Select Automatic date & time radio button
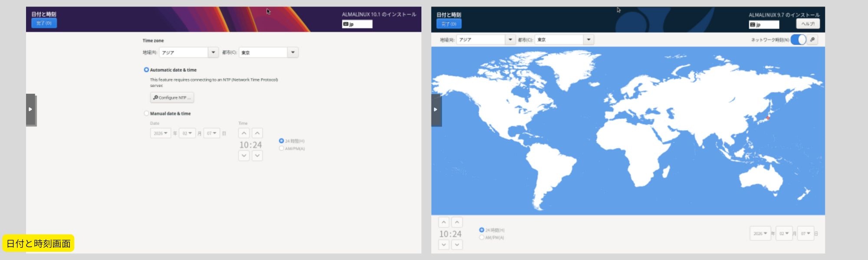Image resolution: width=868 pixels, height=260 pixels. tap(146, 70)
